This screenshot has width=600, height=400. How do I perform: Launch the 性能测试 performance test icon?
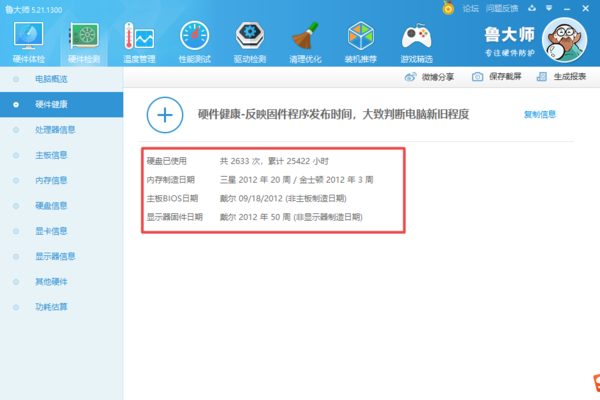(x=194, y=36)
